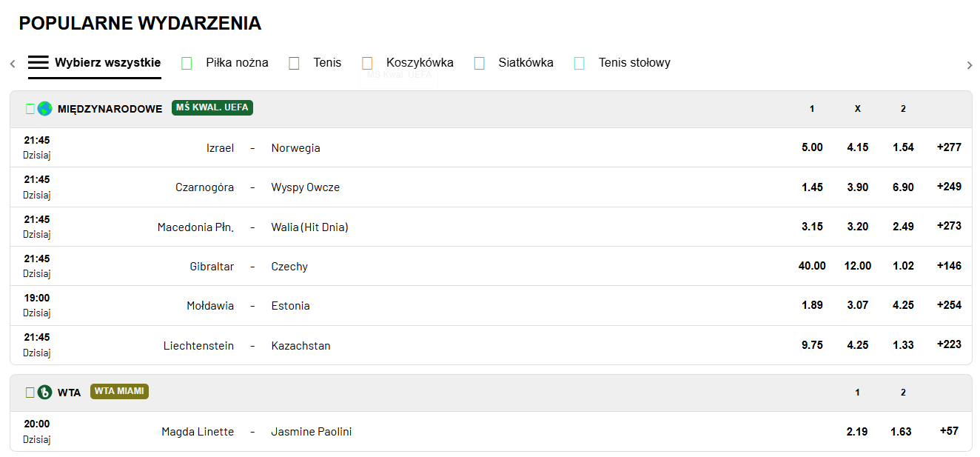Toggle the Piłka nożna checkbox
Viewport: 980px width, 457px height.
(x=187, y=64)
